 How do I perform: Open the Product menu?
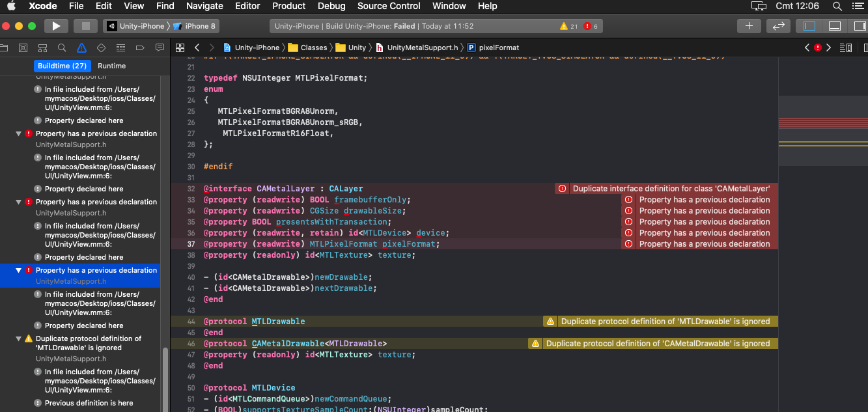click(x=289, y=6)
